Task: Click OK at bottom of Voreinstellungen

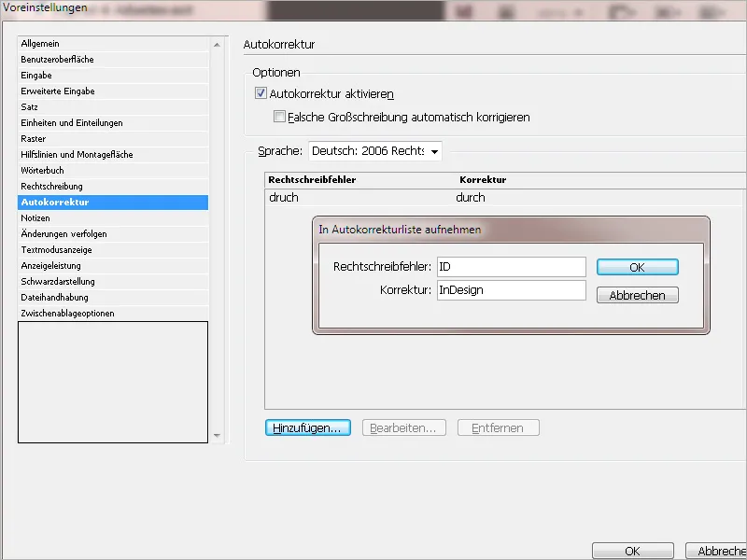Action: click(633, 551)
